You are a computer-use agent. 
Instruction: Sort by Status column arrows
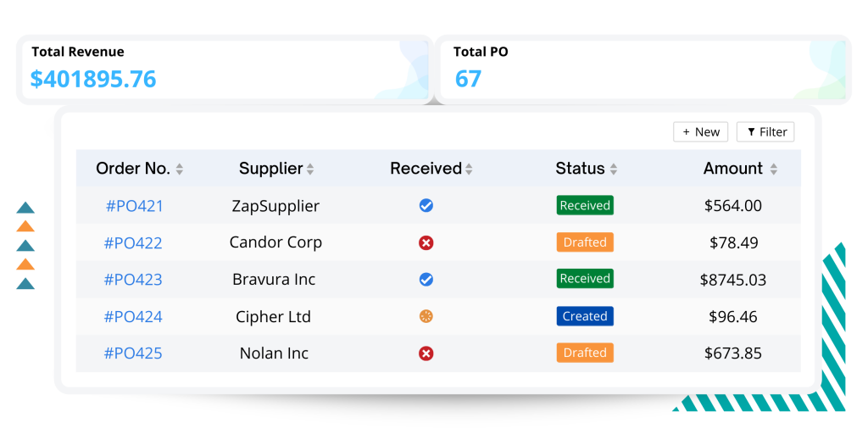[614, 170]
